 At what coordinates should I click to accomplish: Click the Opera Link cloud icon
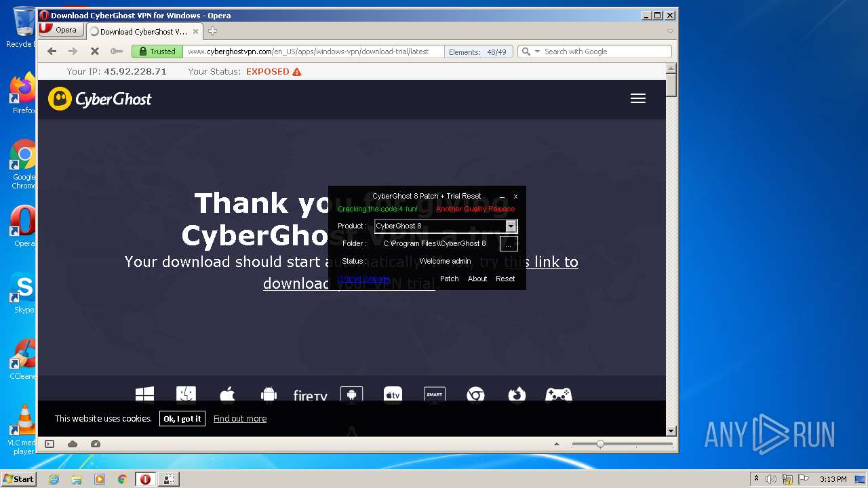pos(73,444)
